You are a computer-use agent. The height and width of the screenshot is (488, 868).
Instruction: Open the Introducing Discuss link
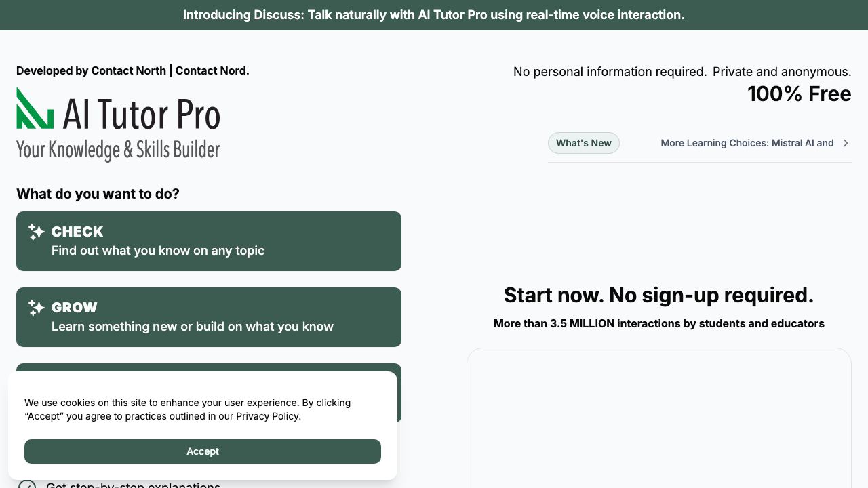click(x=241, y=15)
